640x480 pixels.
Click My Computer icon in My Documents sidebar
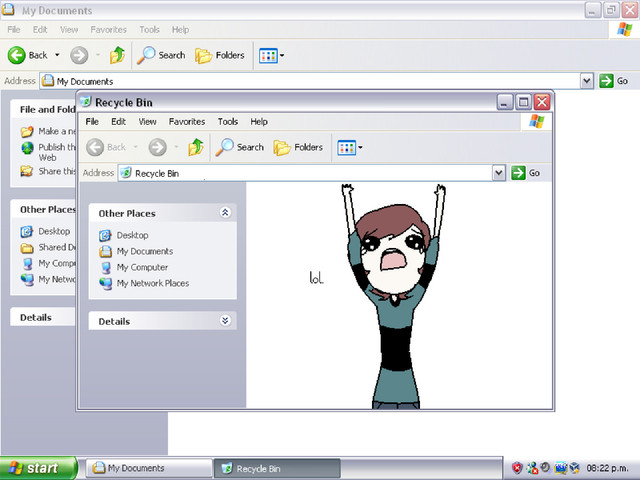click(27, 264)
